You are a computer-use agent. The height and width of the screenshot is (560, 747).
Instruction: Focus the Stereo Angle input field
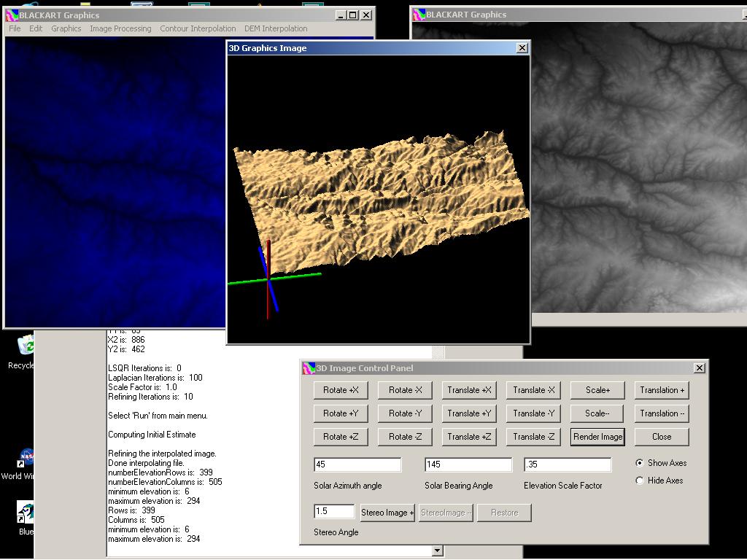click(x=334, y=511)
